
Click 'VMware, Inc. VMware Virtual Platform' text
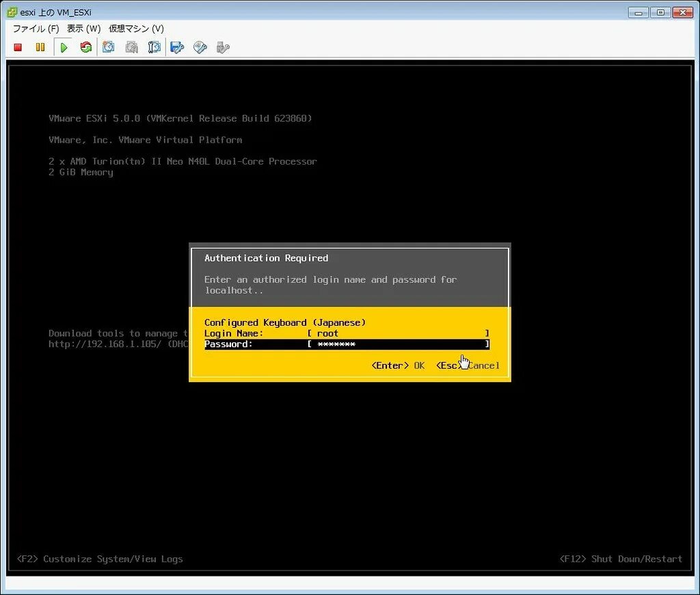pos(146,140)
